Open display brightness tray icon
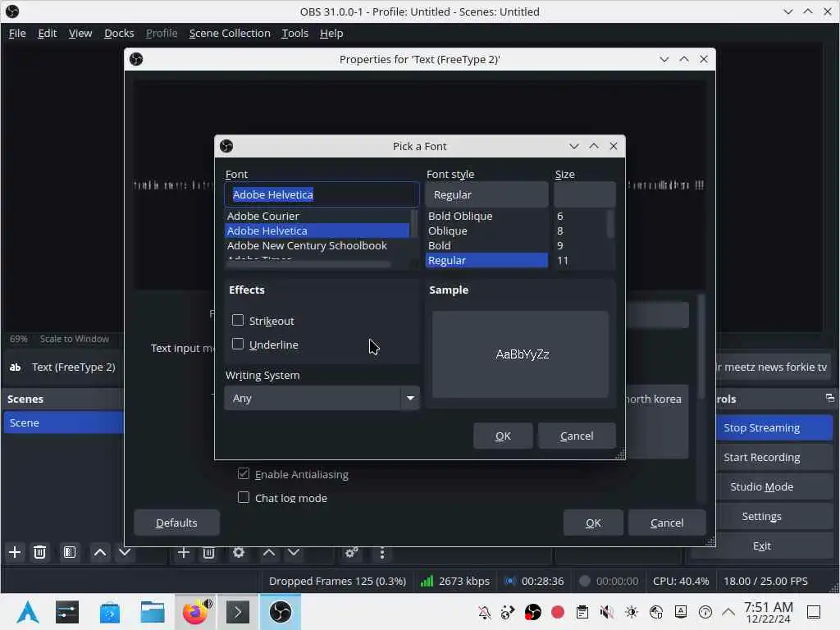The width and height of the screenshot is (840, 630). [632, 612]
